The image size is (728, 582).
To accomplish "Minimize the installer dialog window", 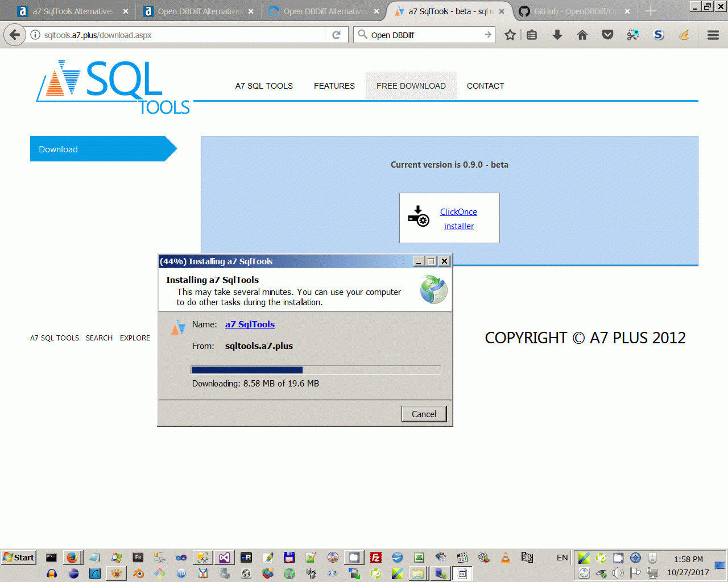I will (x=419, y=261).
